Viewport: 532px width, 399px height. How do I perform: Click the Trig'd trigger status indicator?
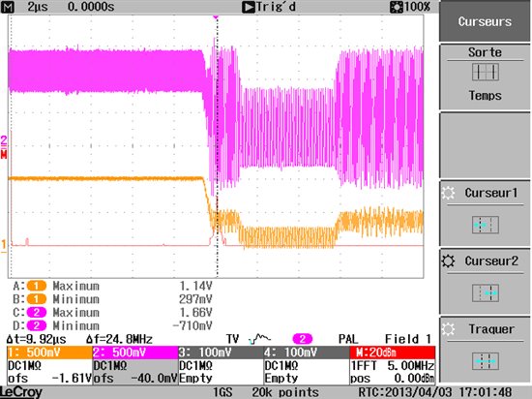point(269,7)
